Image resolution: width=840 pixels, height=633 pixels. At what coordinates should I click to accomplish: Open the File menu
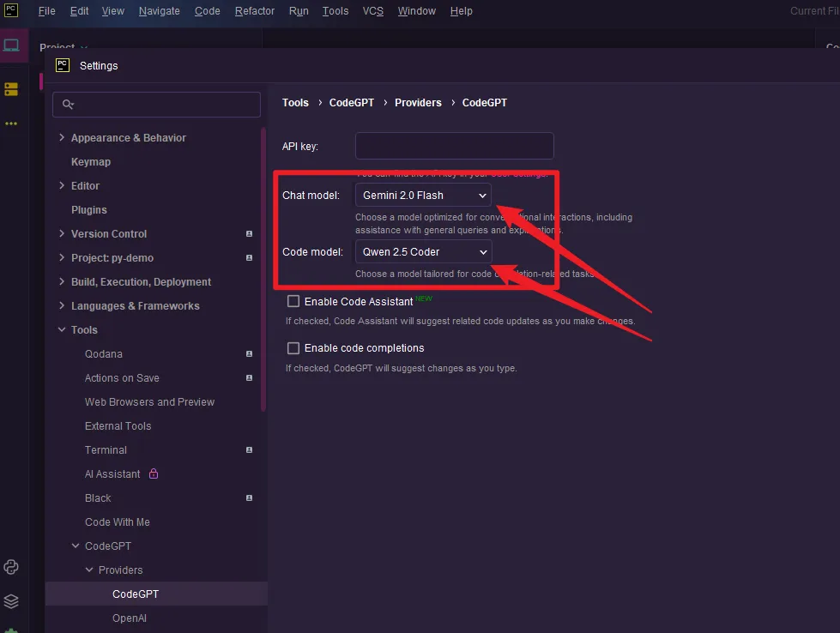pos(46,10)
